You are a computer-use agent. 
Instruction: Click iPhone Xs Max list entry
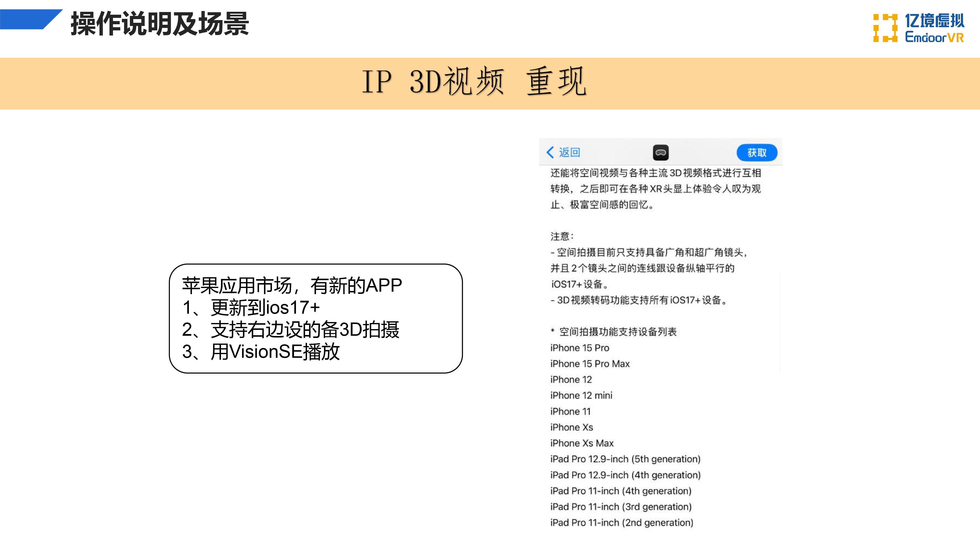pos(582,443)
